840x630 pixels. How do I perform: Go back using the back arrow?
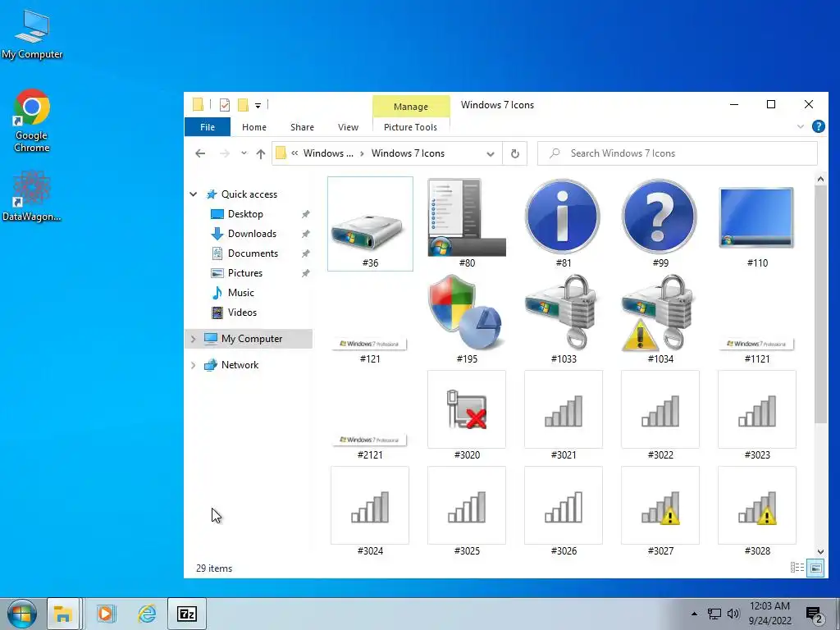point(200,153)
